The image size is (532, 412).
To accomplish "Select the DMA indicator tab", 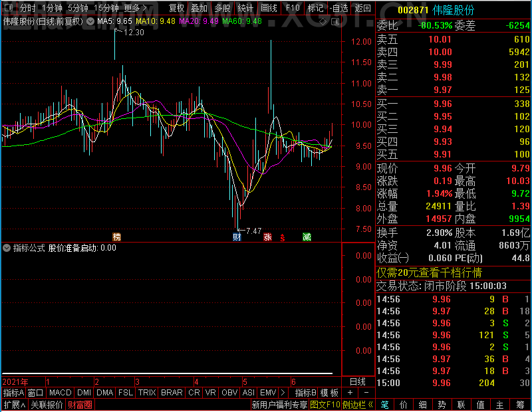I will 104,392.
